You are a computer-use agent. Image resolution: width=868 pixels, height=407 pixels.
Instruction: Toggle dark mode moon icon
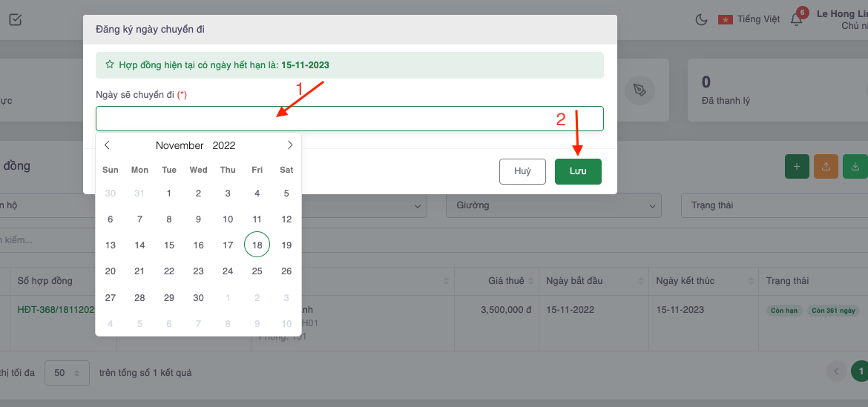[x=701, y=19]
